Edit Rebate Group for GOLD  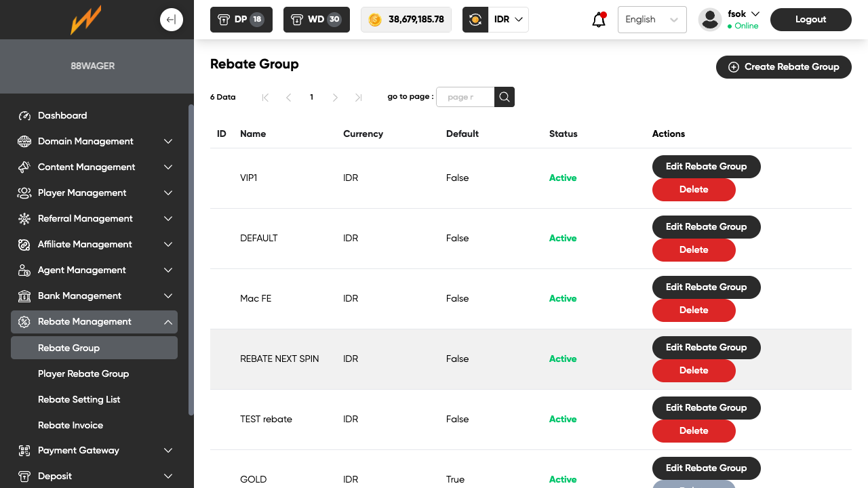pyautogui.click(x=707, y=468)
